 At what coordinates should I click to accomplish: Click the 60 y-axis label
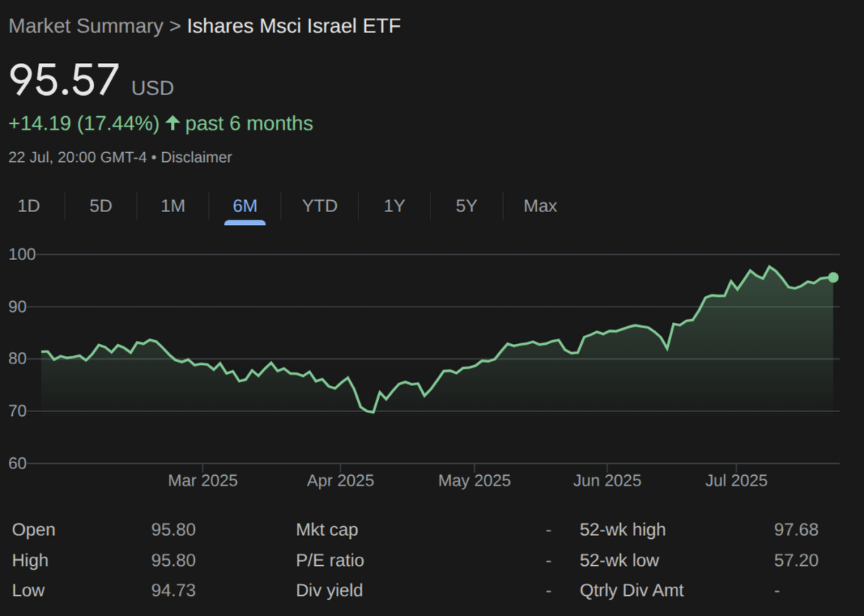click(x=18, y=464)
